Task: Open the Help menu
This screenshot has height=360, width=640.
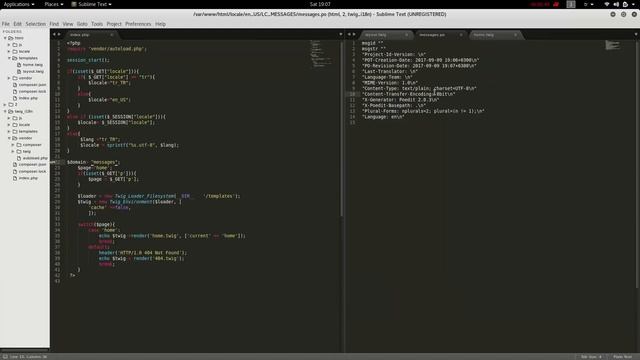Action: coord(160,24)
